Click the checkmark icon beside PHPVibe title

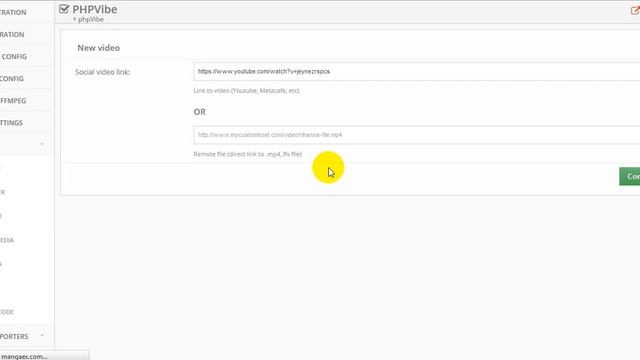click(64, 9)
